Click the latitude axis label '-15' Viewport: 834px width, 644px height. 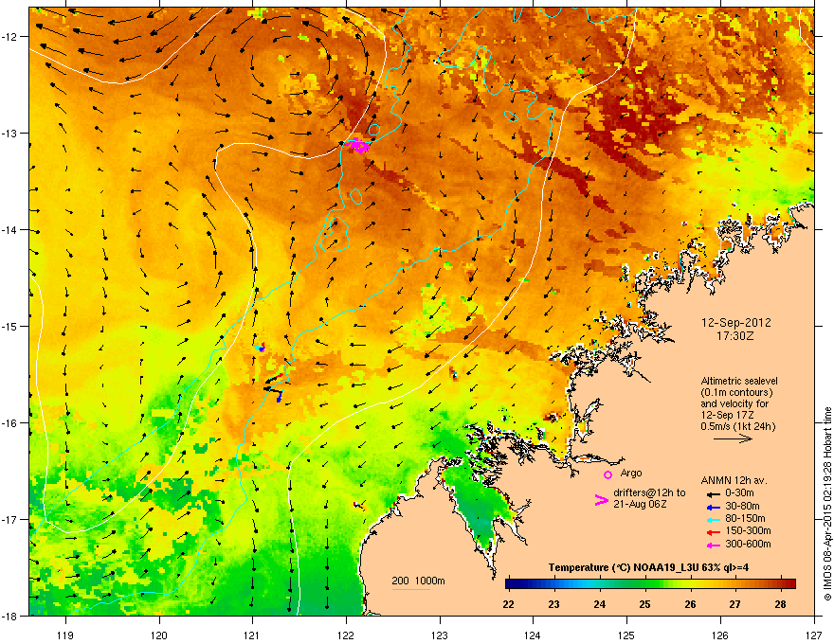[9, 326]
